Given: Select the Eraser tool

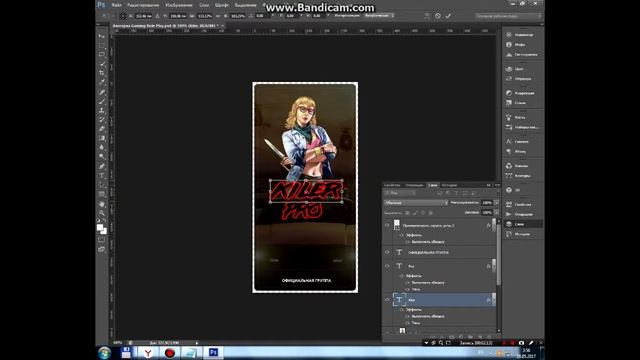Looking at the screenshot, I should click(x=102, y=129).
